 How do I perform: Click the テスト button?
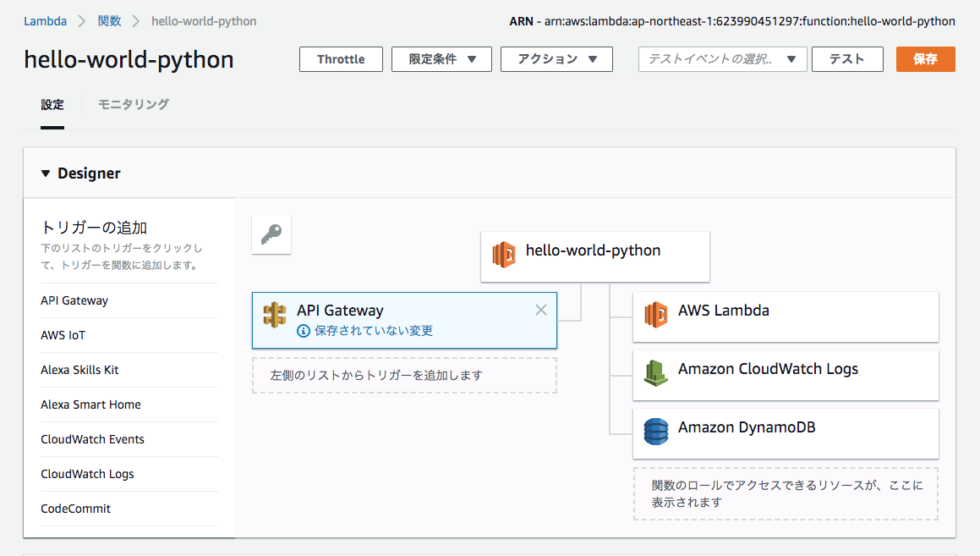(x=846, y=59)
